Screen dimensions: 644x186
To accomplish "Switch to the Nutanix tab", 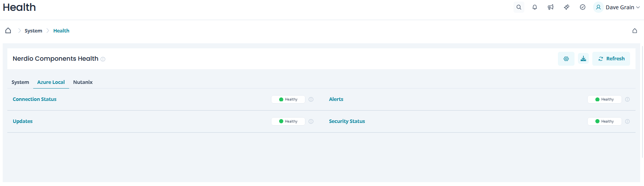I will click(x=83, y=82).
